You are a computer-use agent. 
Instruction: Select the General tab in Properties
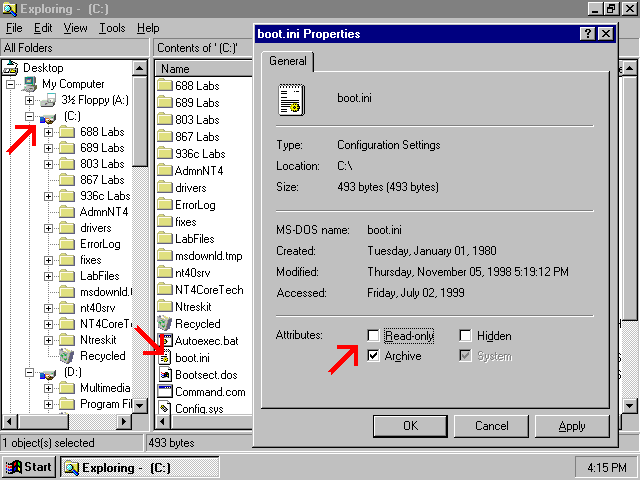[288, 61]
